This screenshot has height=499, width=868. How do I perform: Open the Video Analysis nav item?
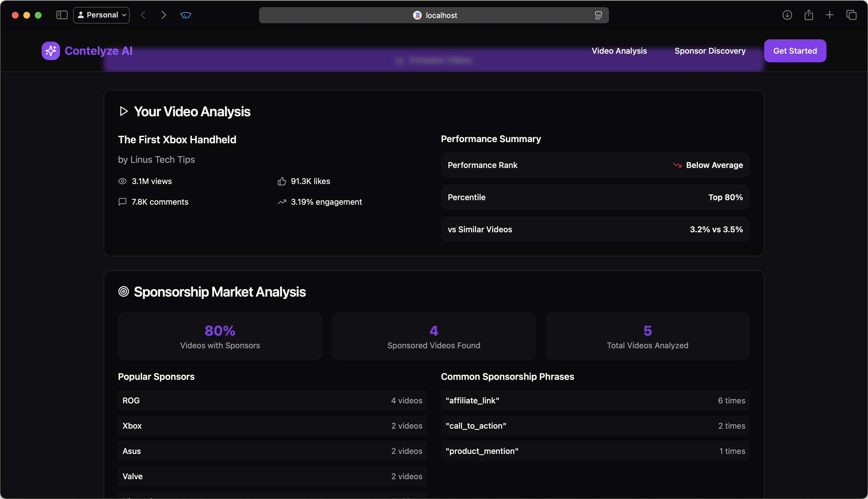click(619, 51)
